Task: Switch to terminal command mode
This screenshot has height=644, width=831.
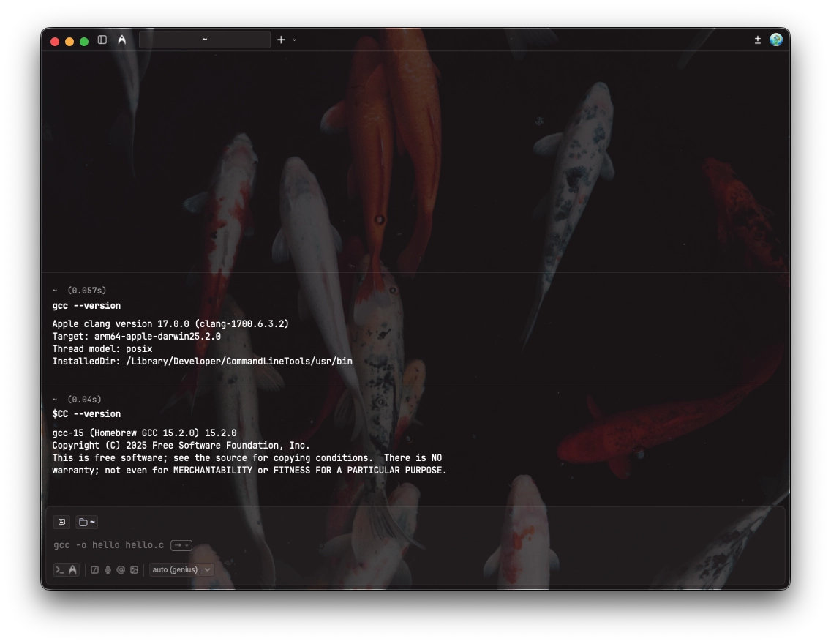Action: coord(60,569)
